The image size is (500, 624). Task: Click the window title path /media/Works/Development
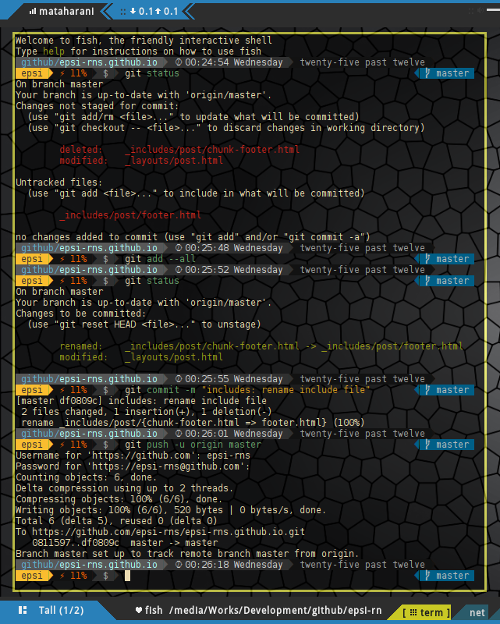click(275, 610)
